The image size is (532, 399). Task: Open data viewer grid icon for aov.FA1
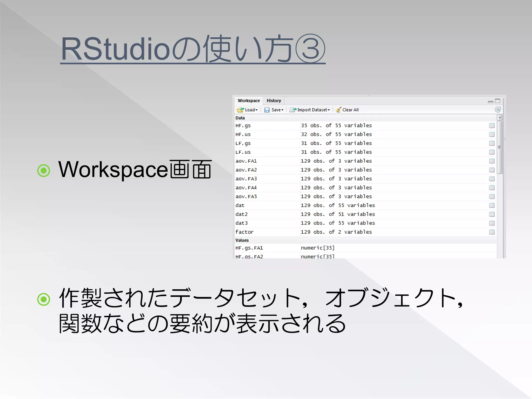[491, 161]
